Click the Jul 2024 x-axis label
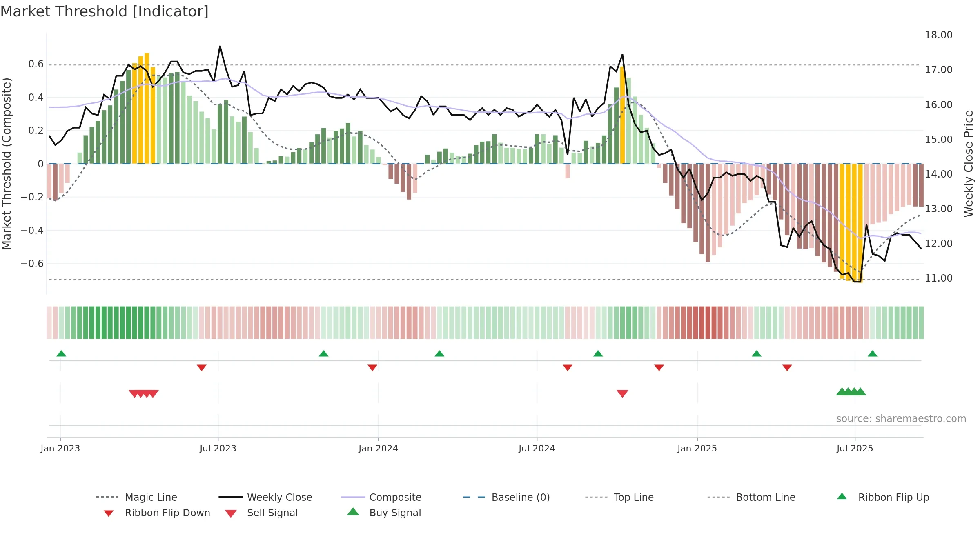This screenshot has width=980, height=551. (x=537, y=448)
